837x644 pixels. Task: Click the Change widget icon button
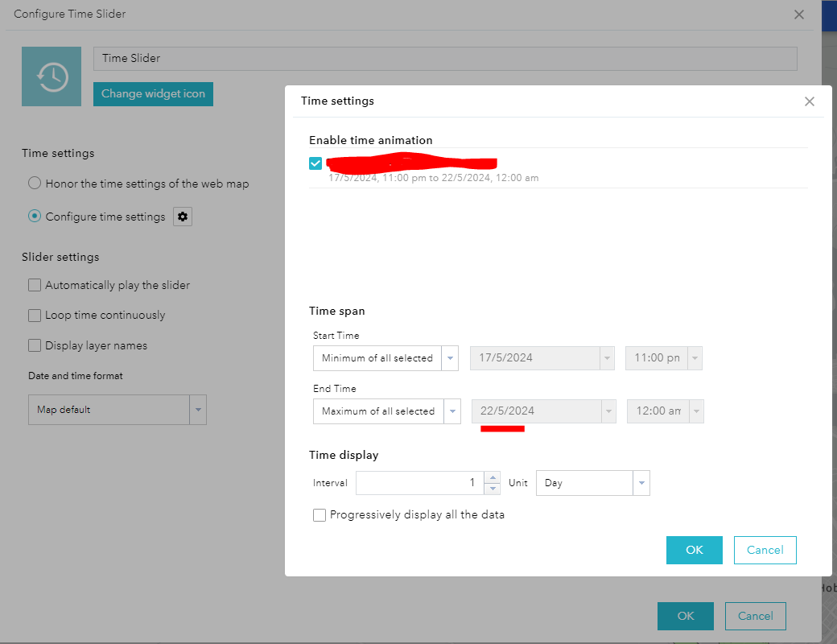[153, 93]
